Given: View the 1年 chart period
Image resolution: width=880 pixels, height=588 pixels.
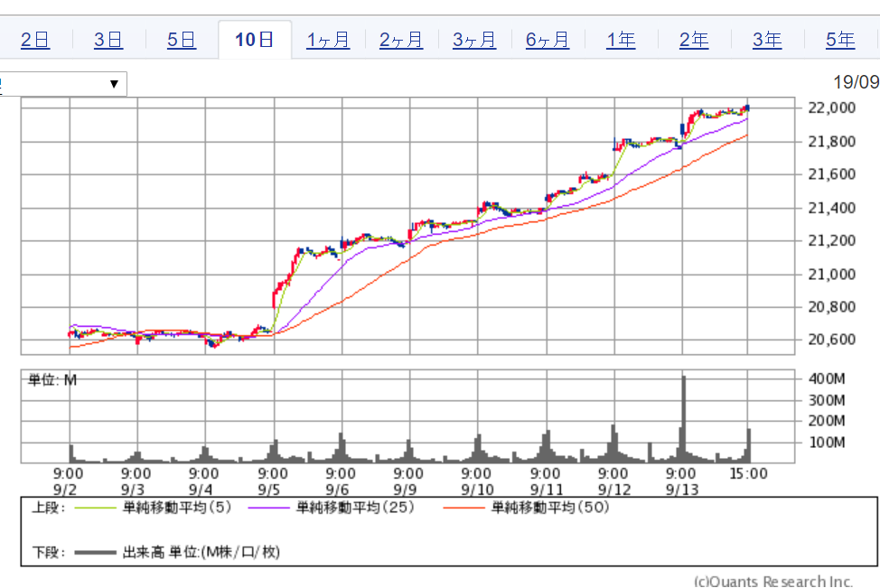Looking at the screenshot, I should pyautogui.click(x=621, y=40).
